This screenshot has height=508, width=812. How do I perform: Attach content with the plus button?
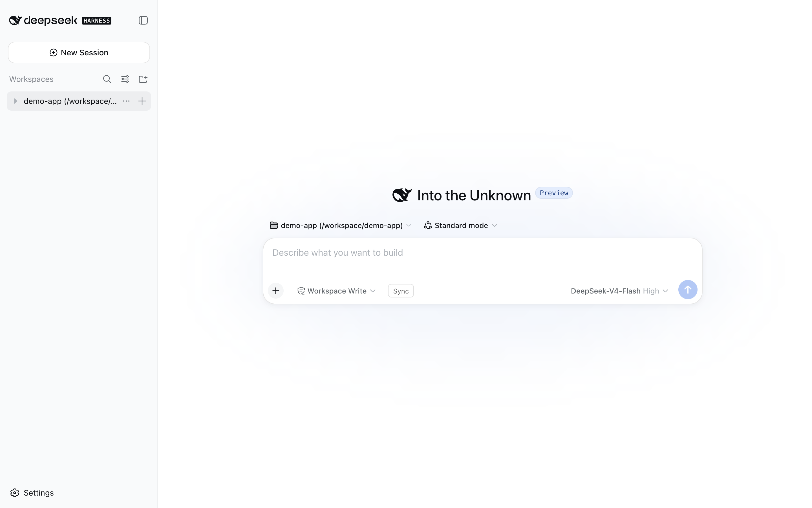[276, 291]
